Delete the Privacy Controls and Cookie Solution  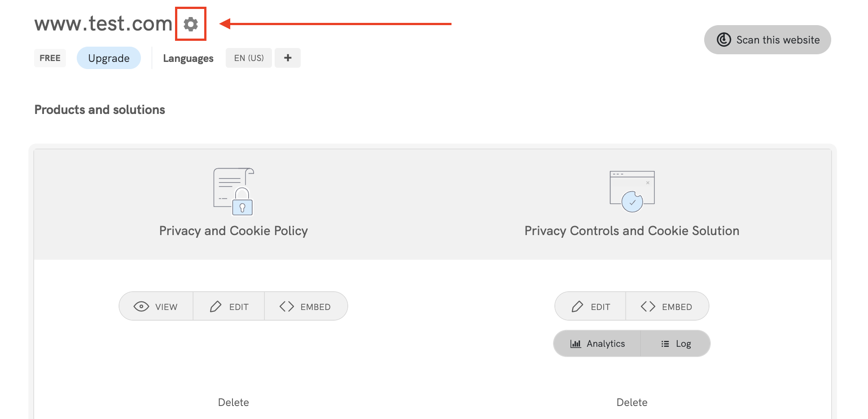tap(631, 402)
